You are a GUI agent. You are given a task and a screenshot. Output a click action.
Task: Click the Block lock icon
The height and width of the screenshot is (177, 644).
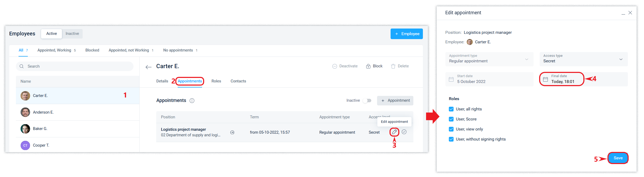[x=368, y=66]
